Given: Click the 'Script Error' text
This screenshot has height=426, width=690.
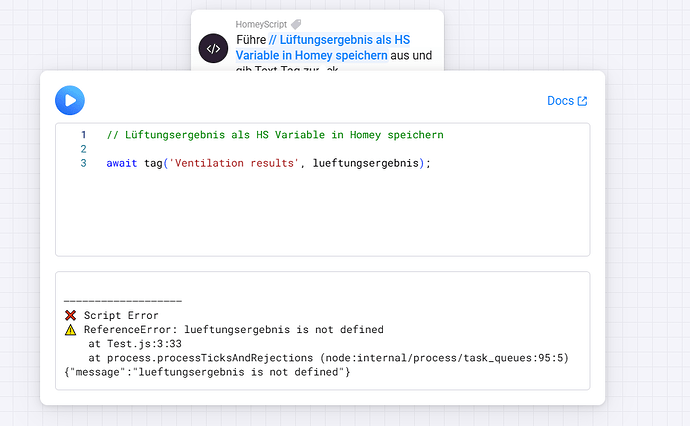Looking at the screenshot, I should click(x=121, y=316).
